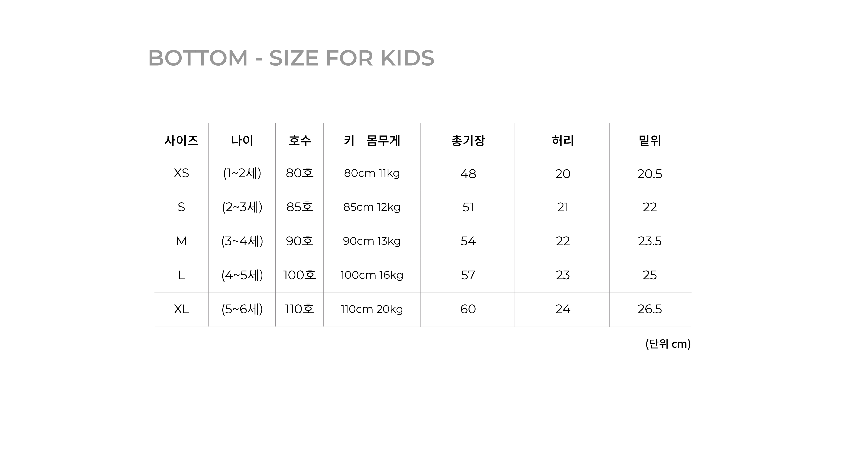Select the XS size cell
This screenshot has width=868, height=471.
(181, 173)
